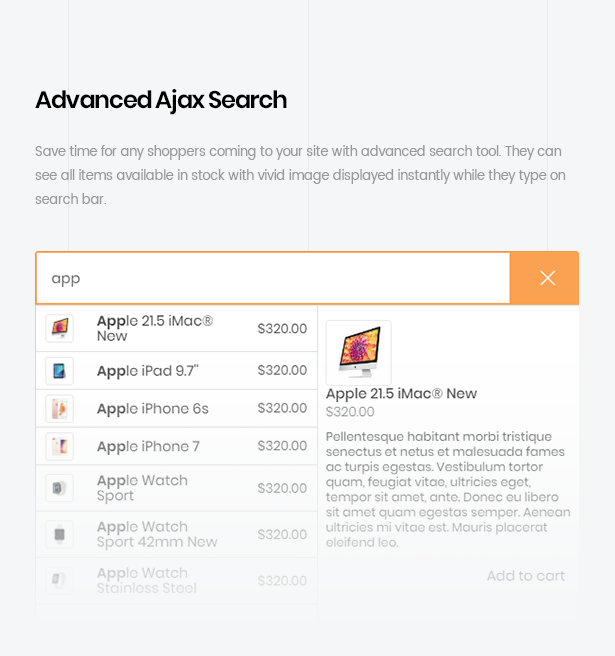This screenshot has height=656, width=615.
Task: Click the search input containing "app"
Action: click(x=273, y=278)
